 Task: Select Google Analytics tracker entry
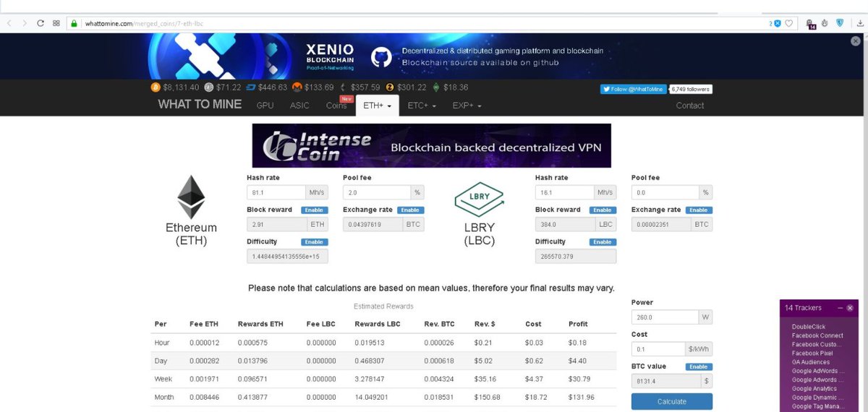click(815, 389)
